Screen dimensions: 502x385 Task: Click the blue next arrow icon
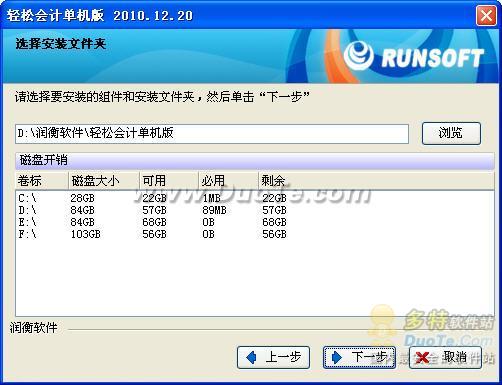(x=337, y=357)
